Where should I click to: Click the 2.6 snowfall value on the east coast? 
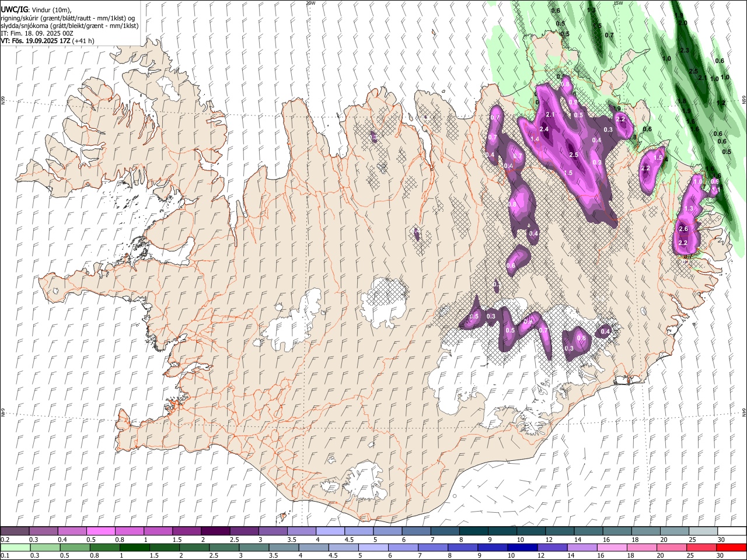pos(684,229)
